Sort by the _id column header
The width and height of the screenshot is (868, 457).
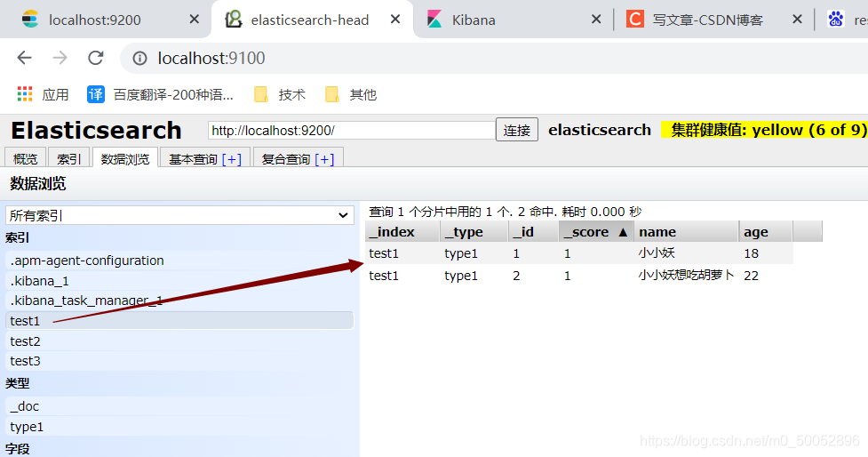(534, 231)
